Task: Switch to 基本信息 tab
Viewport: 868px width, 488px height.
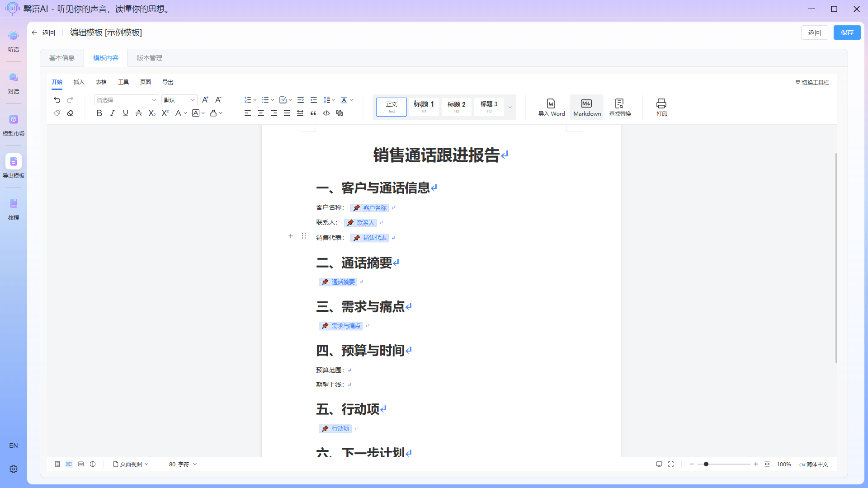Action: pyautogui.click(x=62, y=58)
